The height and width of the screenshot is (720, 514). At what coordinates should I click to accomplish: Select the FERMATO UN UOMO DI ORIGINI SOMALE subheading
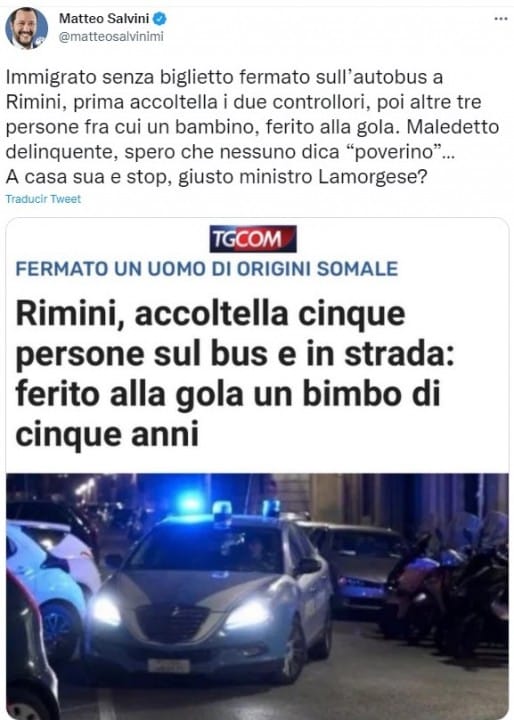207,269
